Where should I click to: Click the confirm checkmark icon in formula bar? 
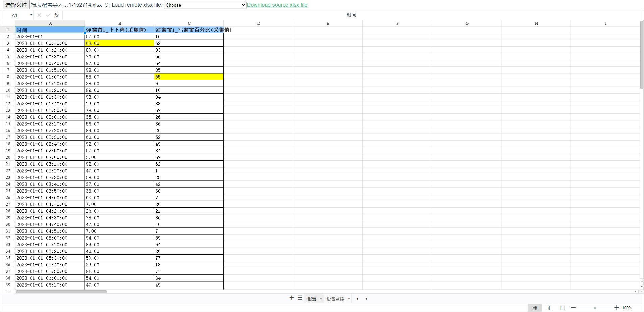click(48, 15)
